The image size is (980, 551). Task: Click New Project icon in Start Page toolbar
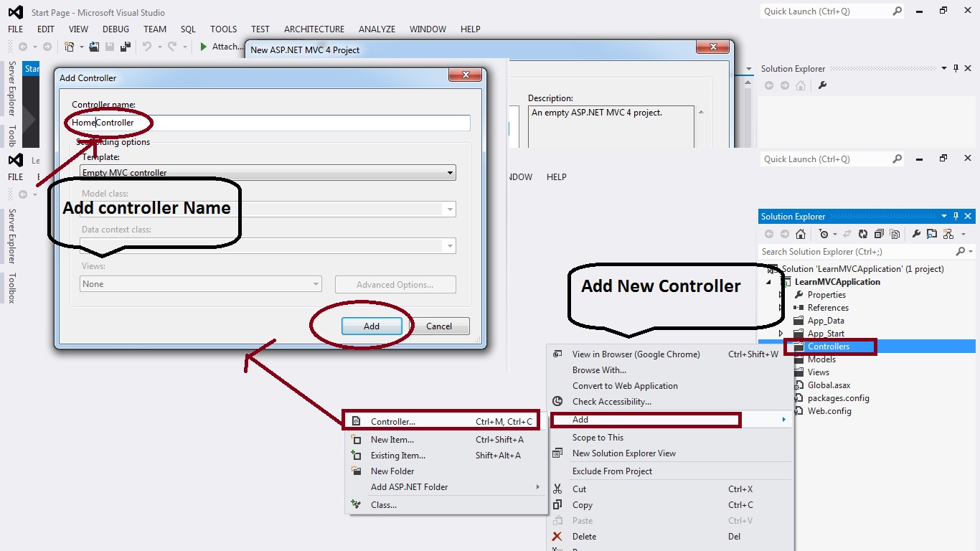point(70,47)
